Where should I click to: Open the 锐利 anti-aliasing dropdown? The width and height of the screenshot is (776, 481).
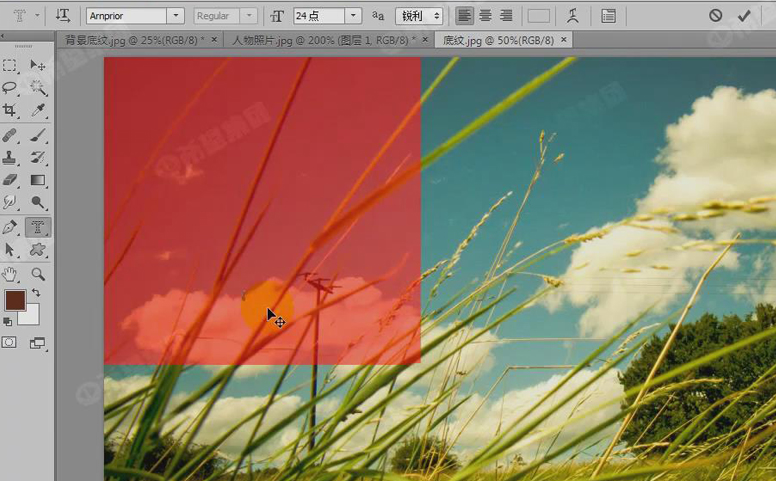(x=435, y=16)
